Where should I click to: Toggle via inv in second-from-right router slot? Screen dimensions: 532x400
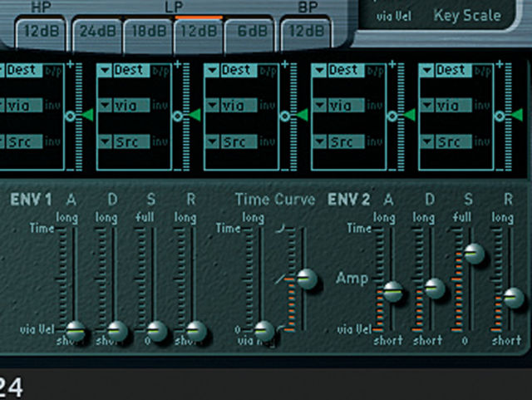(x=375, y=106)
